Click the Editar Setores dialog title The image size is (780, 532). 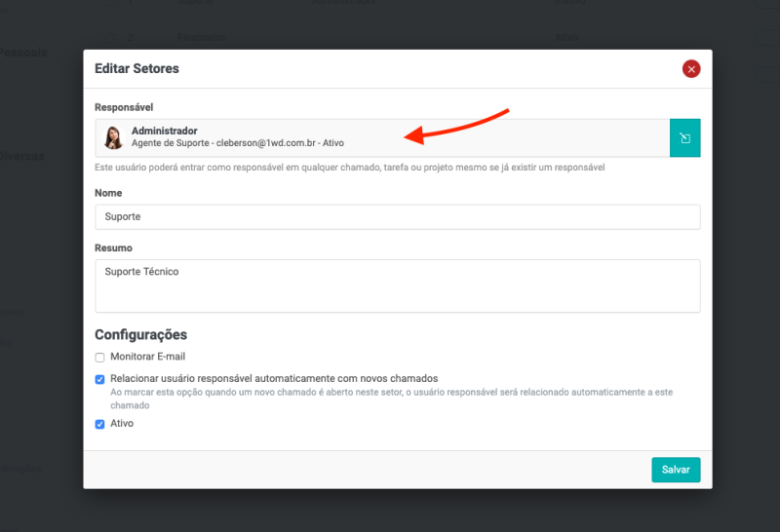[x=136, y=69]
